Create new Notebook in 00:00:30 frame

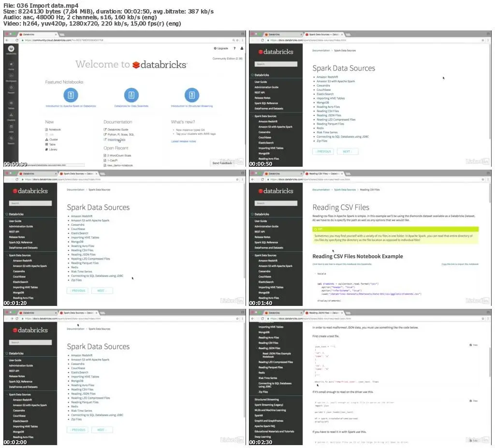point(53,130)
